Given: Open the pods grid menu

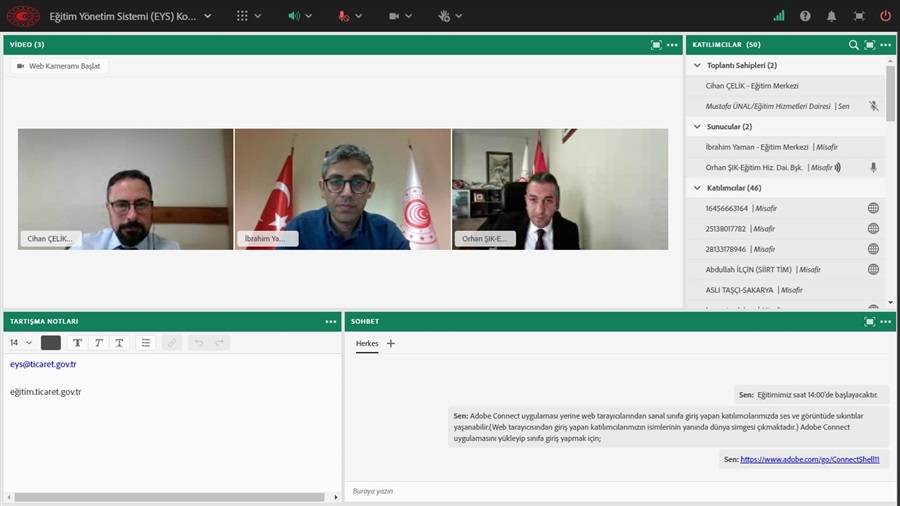Looking at the screenshot, I should click(242, 16).
